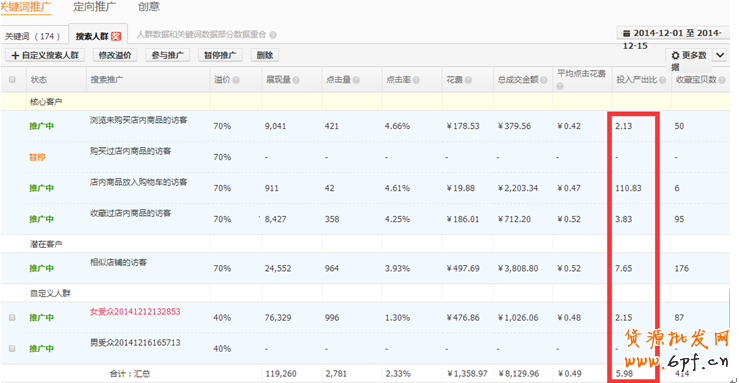Click the 暂停推广 button
This screenshot has width=739, height=383.
click(x=220, y=55)
